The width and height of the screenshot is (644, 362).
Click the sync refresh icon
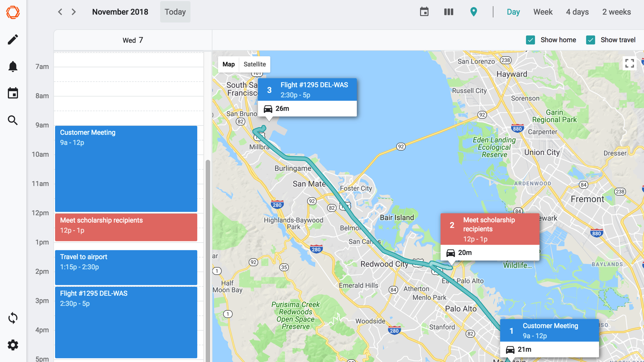click(x=13, y=318)
